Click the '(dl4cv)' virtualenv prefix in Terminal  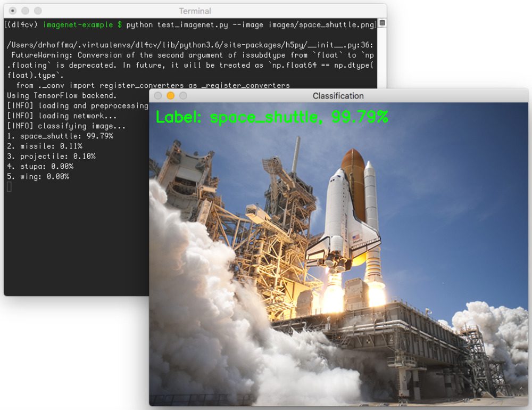22,25
